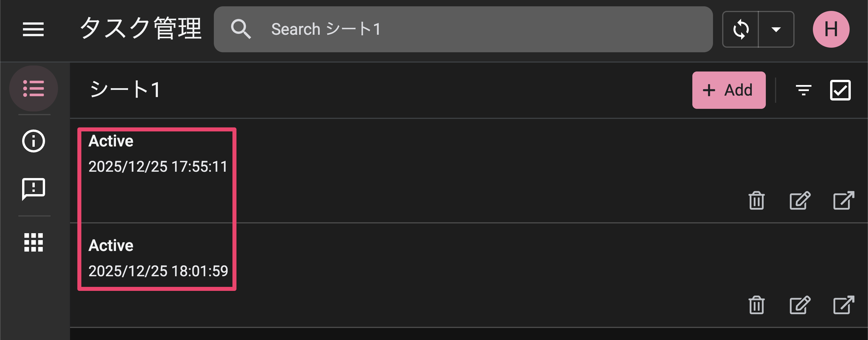Open the navigation hamburger menu
The width and height of the screenshot is (868, 340).
tap(33, 30)
